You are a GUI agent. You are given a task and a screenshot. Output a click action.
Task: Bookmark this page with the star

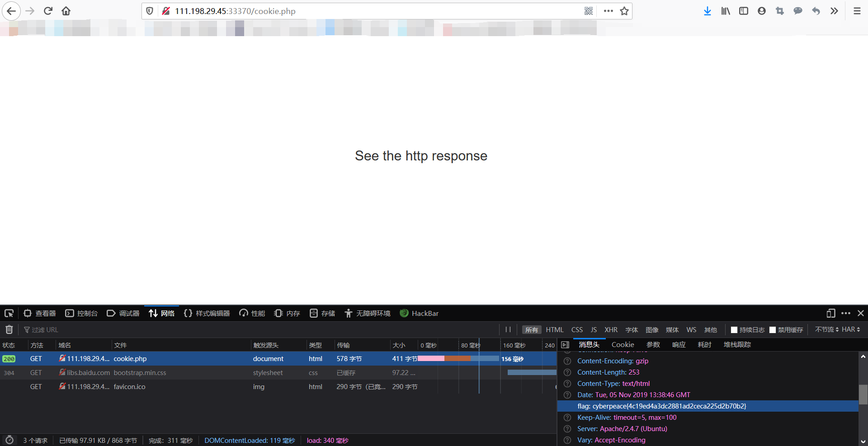(624, 11)
